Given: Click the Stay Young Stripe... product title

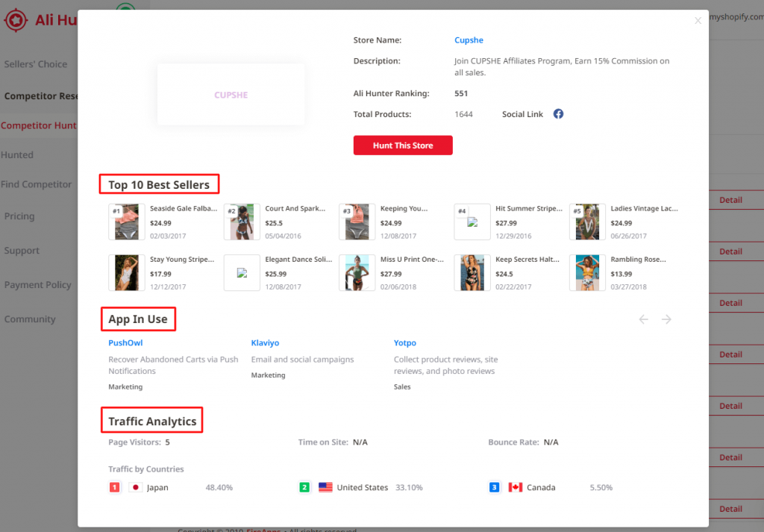Looking at the screenshot, I should point(182,260).
